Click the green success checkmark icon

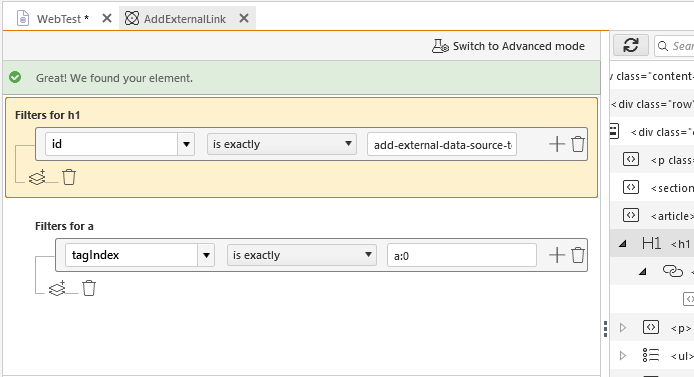coord(15,77)
